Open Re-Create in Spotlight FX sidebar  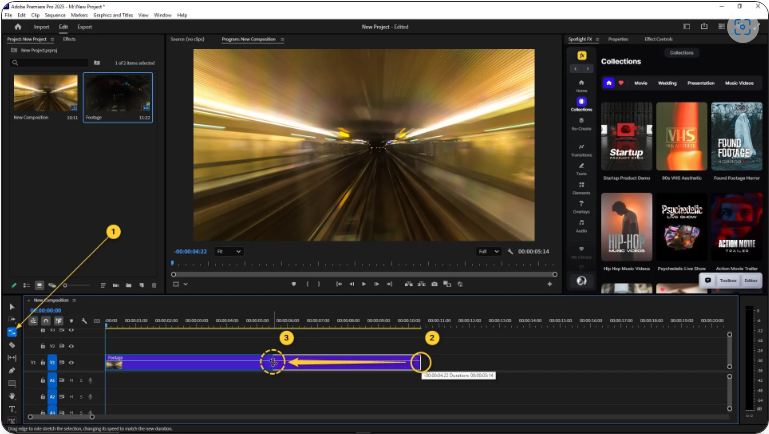click(x=581, y=123)
